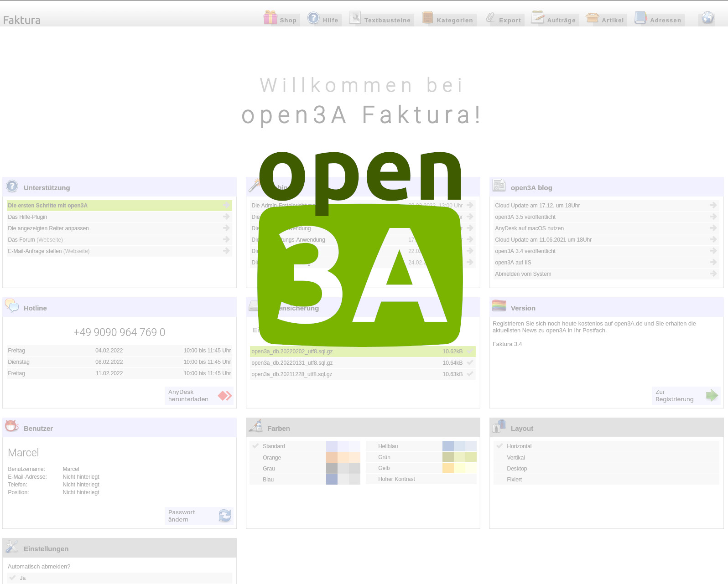Select 'Ja' for Automatisch abmelden
The image size is (728, 584).
coord(120,578)
